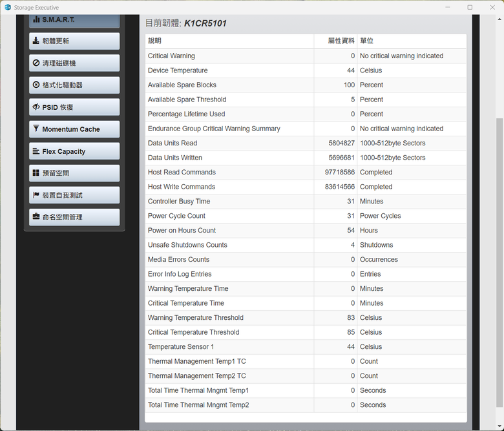Select the Power Cycle Count row label
Screen dimensions: 504x431
[176, 216]
